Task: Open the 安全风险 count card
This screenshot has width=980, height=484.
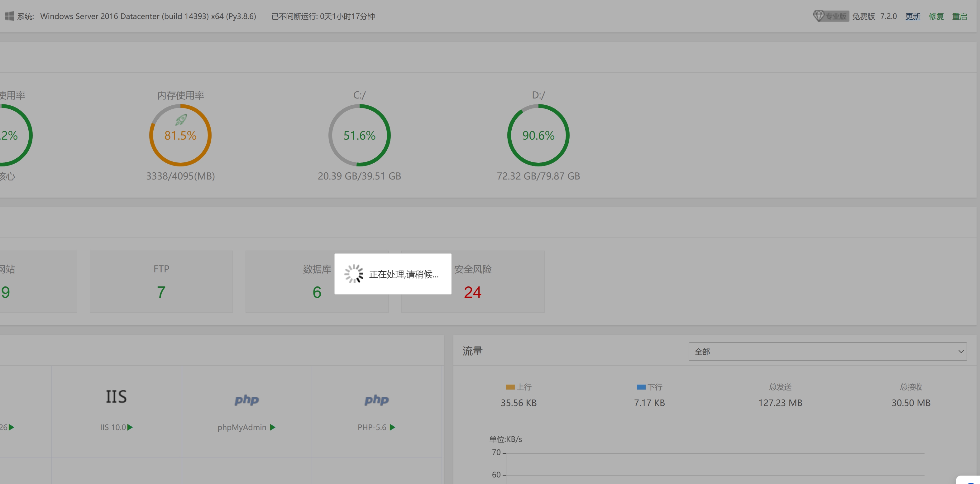Action: [473, 281]
